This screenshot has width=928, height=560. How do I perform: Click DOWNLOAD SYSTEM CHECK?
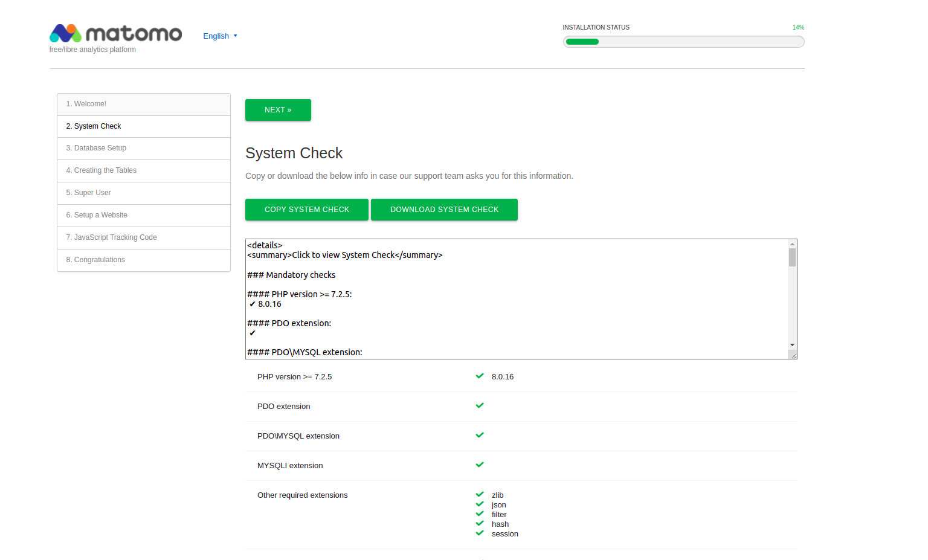(x=444, y=209)
